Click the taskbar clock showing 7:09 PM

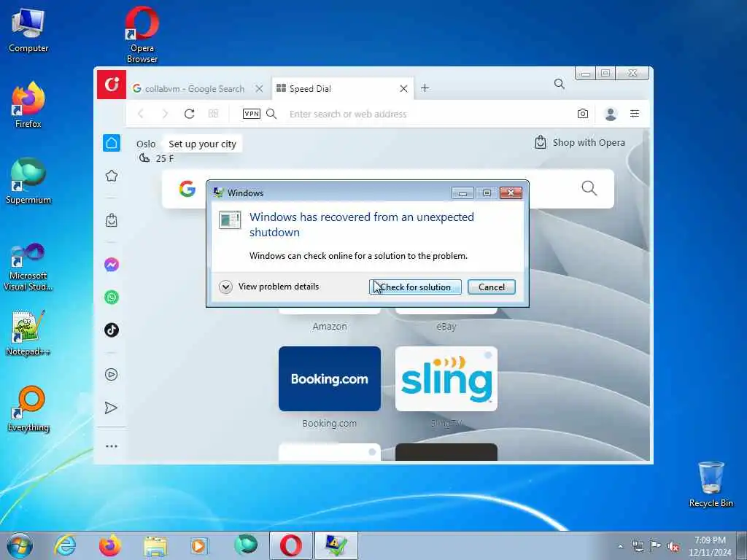coord(710,546)
